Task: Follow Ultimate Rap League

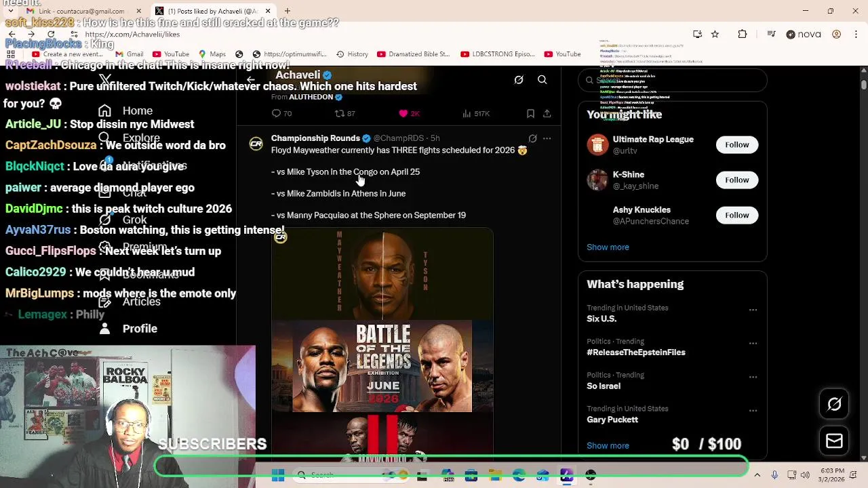Action: pyautogui.click(x=736, y=145)
